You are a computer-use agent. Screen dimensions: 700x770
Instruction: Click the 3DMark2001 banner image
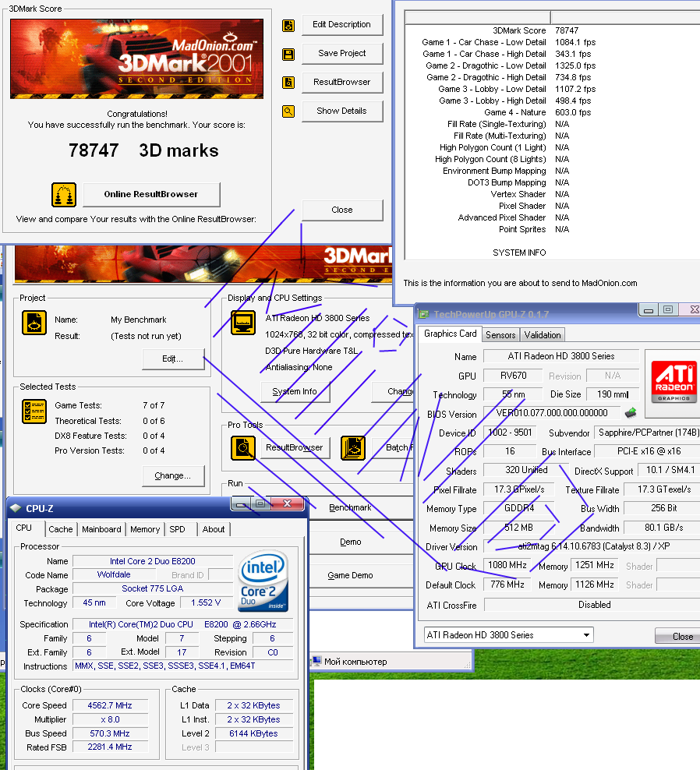[136, 59]
